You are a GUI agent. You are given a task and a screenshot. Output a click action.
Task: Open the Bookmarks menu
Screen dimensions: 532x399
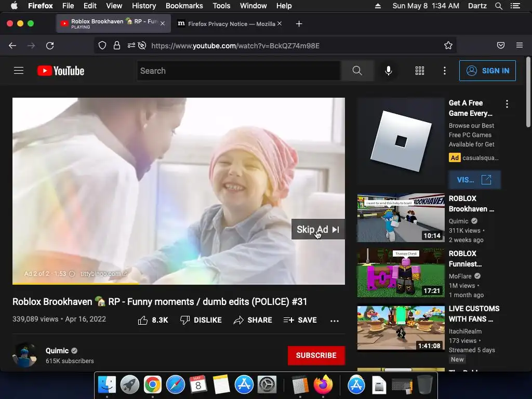coord(184,6)
